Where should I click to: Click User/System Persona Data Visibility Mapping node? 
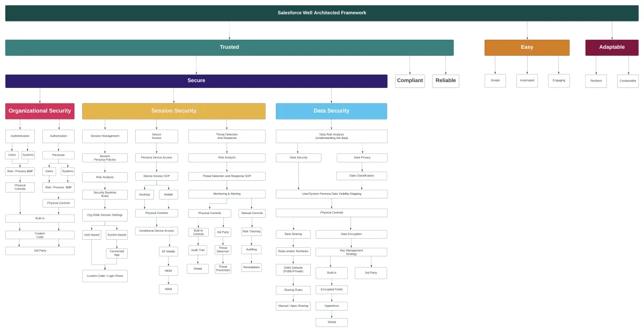point(331,194)
